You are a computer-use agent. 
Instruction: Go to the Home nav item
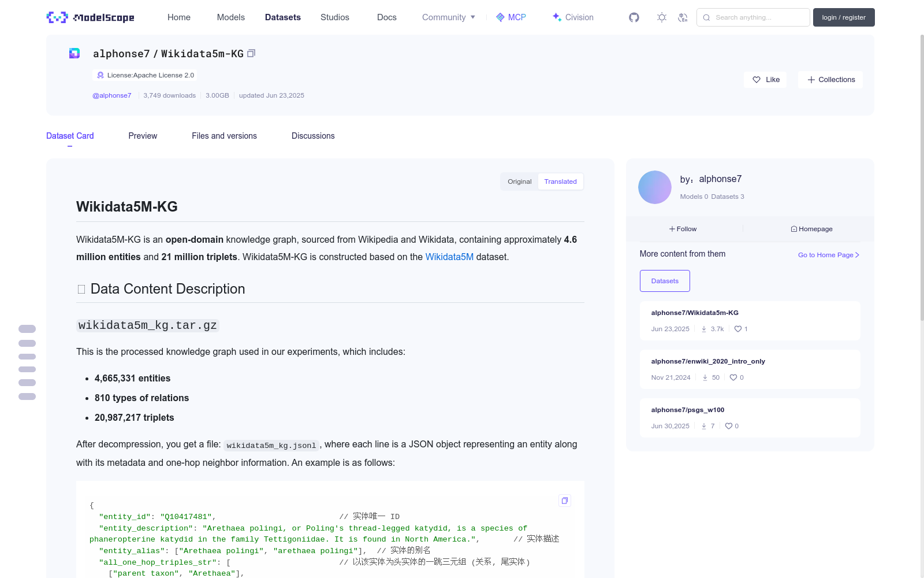tap(179, 17)
